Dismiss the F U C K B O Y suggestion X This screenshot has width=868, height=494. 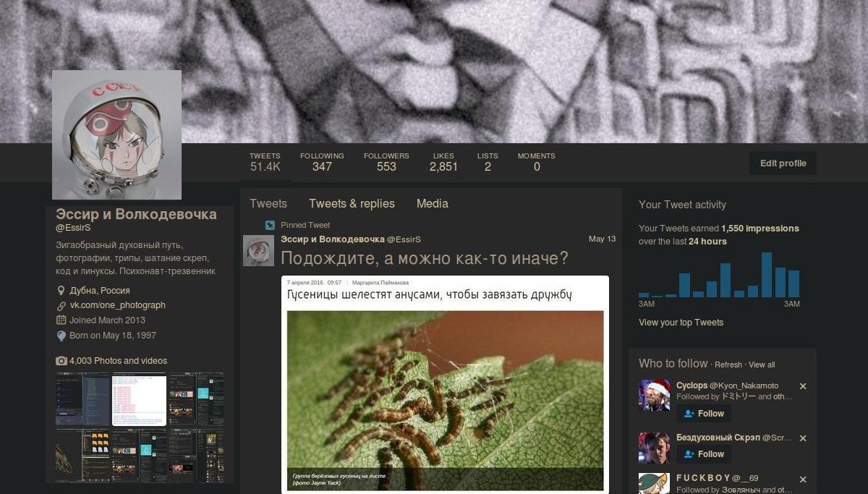pos(803,480)
